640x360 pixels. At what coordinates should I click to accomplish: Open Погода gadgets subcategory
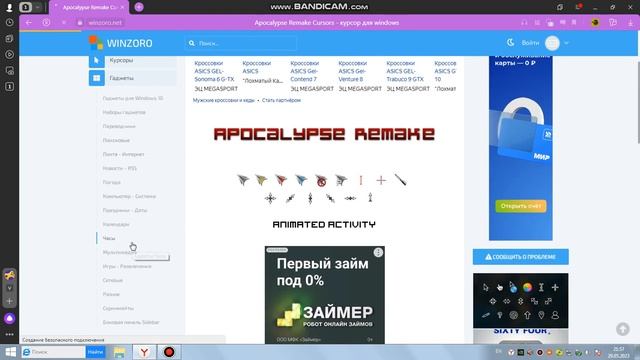pyautogui.click(x=111, y=182)
